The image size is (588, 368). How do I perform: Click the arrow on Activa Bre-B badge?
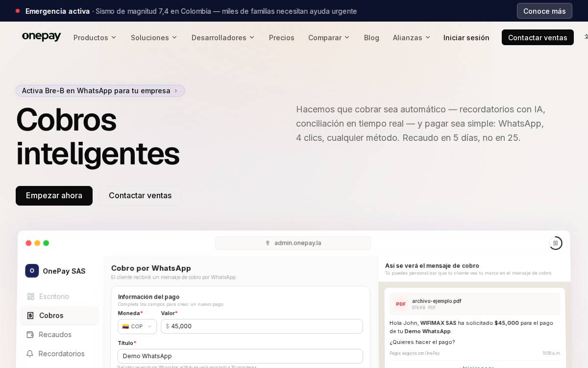coord(176,91)
